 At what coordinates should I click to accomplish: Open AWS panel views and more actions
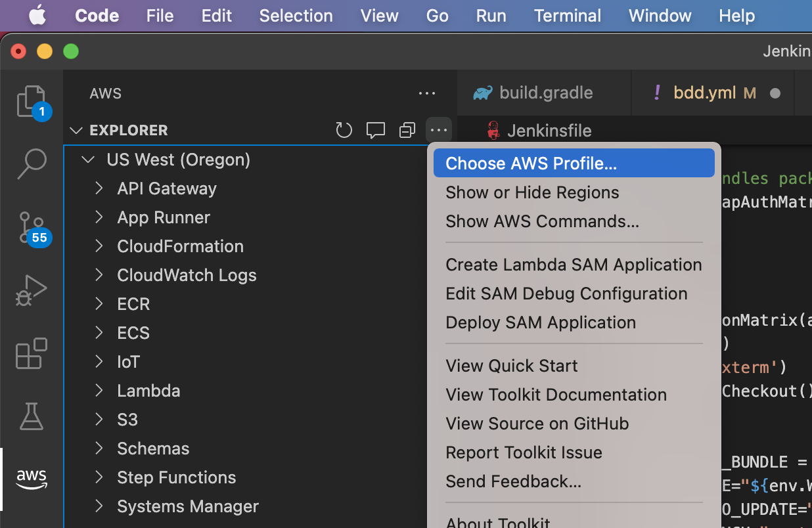click(427, 93)
